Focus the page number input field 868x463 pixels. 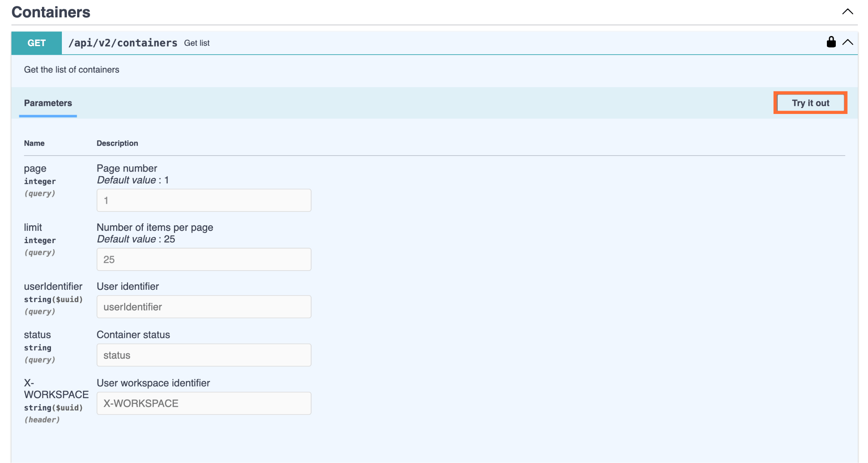(x=204, y=200)
